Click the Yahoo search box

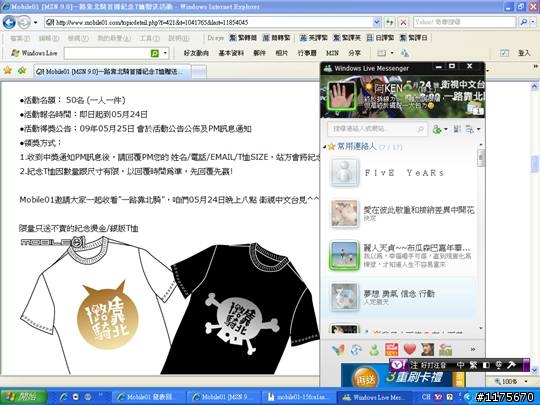click(465, 22)
